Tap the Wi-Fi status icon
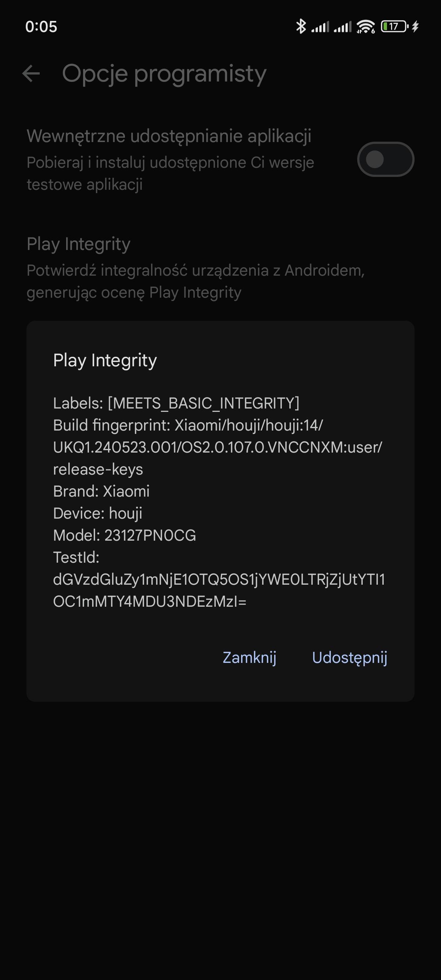Image resolution: width=441 pixels, height=980 pixels. coord(366,27)
